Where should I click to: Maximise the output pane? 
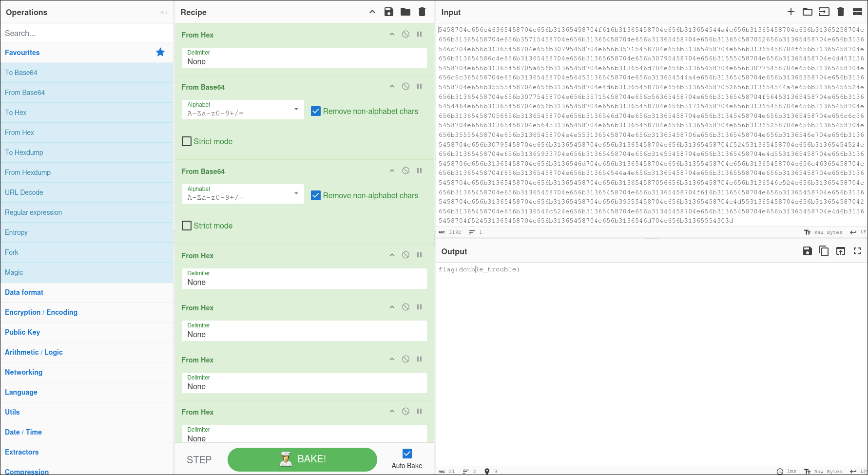(x=857, y=251)
